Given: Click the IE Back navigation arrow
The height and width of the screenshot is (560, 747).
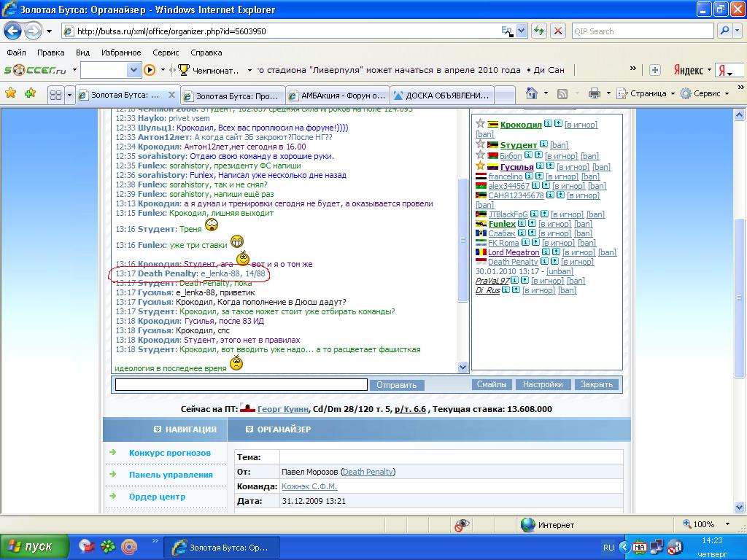Looking at the screenshot, I should 13,31.
